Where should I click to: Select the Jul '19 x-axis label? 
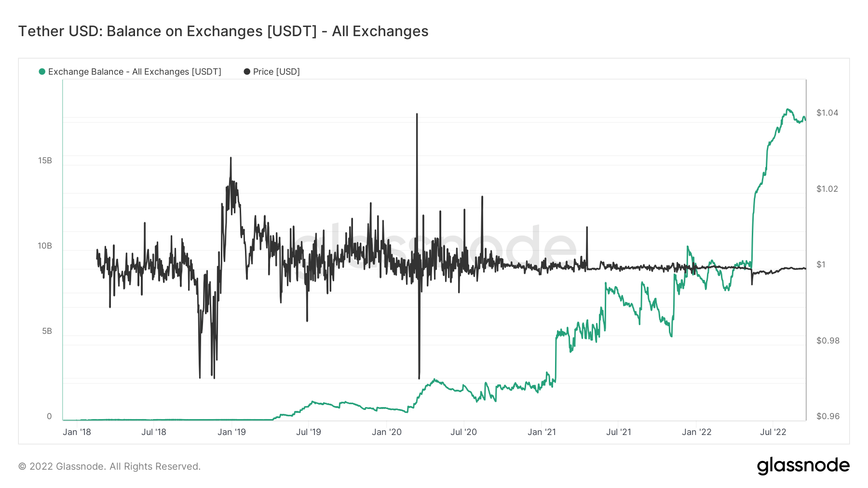click(x=309, y=432)
